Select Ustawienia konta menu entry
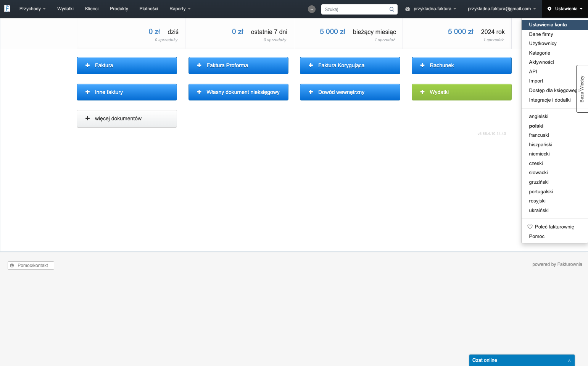 point(555,25)
